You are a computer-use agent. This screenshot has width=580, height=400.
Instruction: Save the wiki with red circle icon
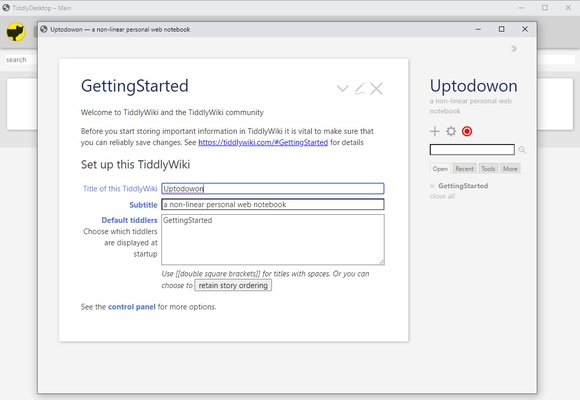467,131
